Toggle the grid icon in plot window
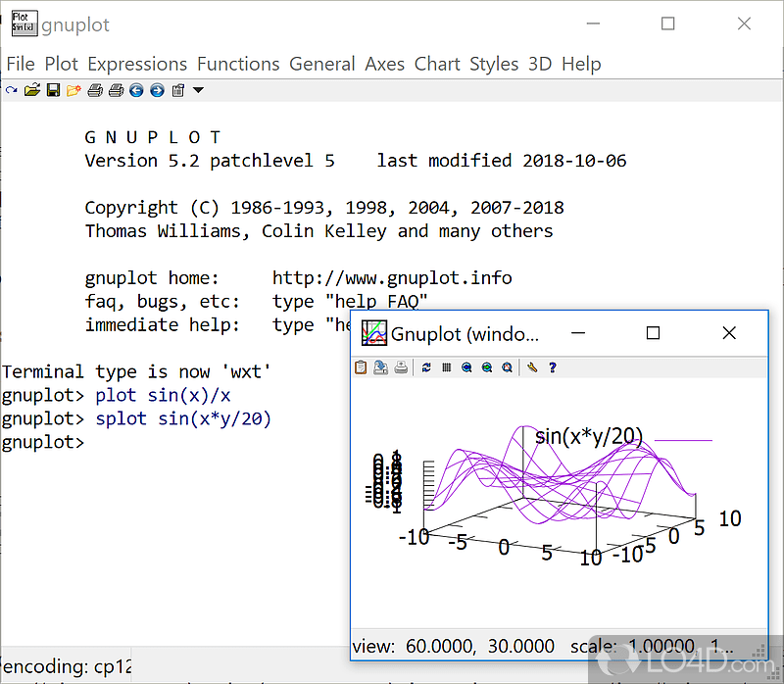Viewport: 784px width, 684px height. [x=447, y=367]
